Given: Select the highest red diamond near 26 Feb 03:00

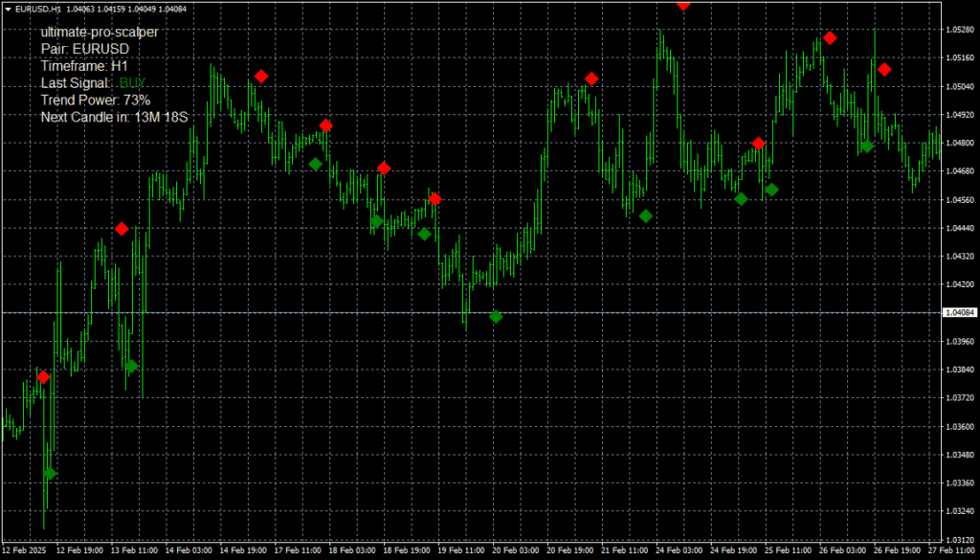Looking at the screenshot, I should point(831,38).
